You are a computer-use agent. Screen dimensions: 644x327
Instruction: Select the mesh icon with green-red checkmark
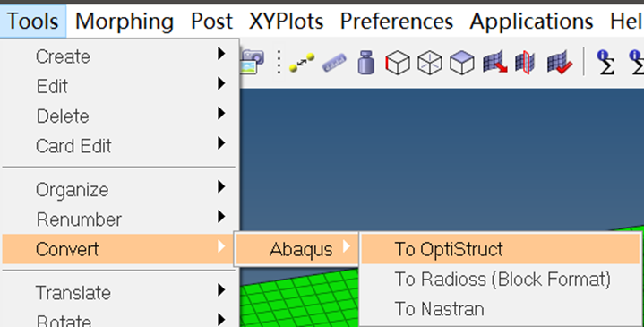[x=560, y=63]
